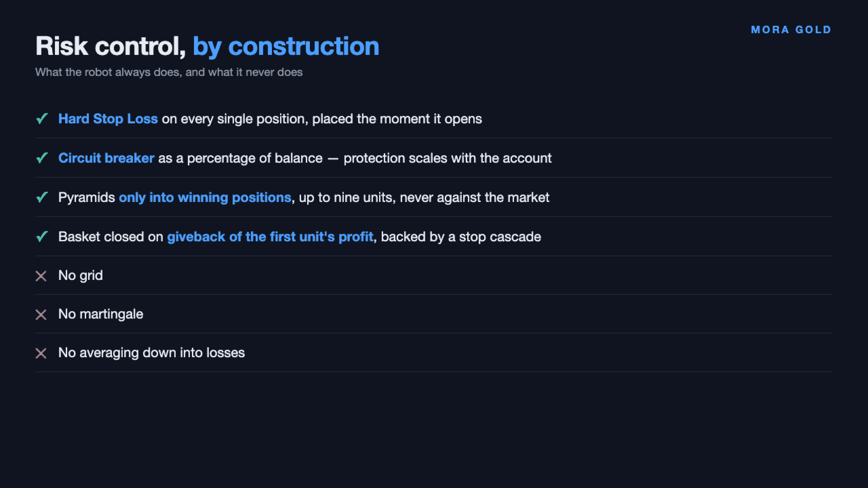Click the checkmark next to Basket closed
Screen dimensions: 868x488
coord(41,237)
